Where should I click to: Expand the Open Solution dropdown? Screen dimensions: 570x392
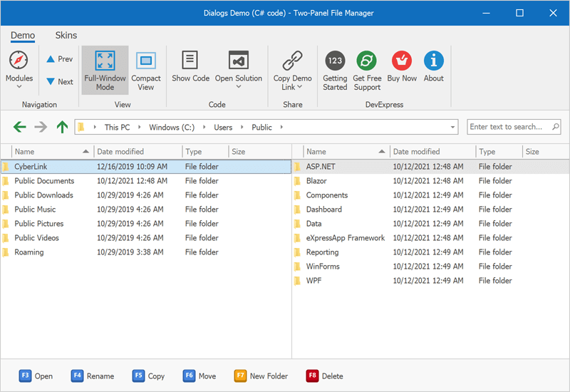tap(238, 87)
